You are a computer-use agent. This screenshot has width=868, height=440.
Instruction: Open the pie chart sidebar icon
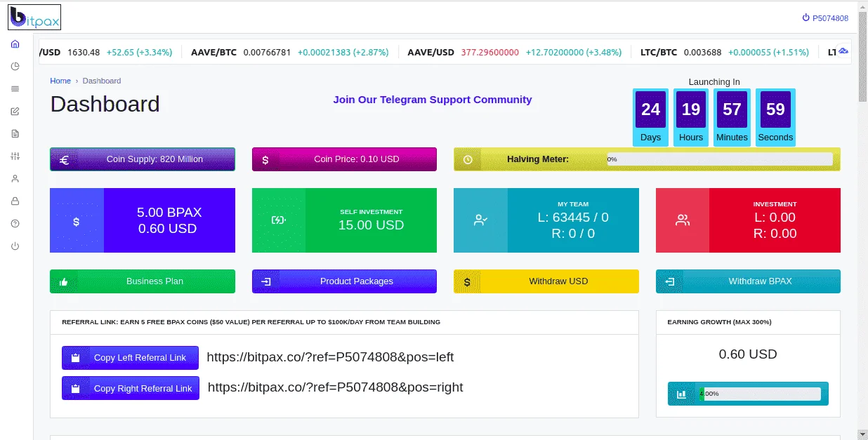15,67
